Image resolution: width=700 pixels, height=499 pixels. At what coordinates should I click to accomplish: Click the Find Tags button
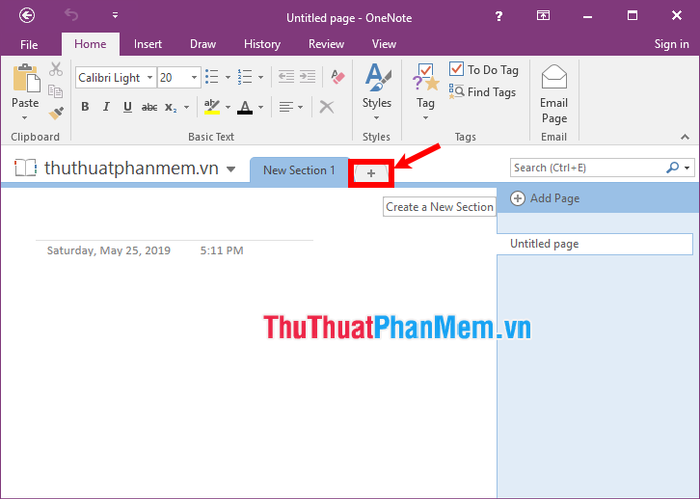[x=482, y=92]
